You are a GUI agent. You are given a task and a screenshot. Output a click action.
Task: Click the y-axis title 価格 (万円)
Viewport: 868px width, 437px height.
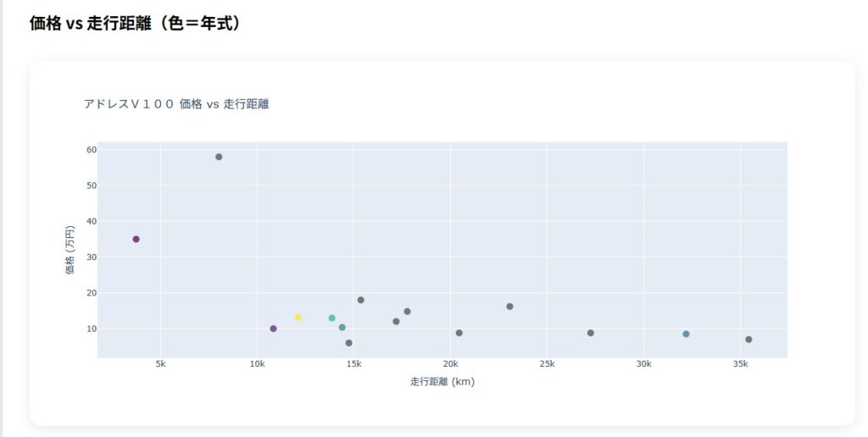pos(70,250)
